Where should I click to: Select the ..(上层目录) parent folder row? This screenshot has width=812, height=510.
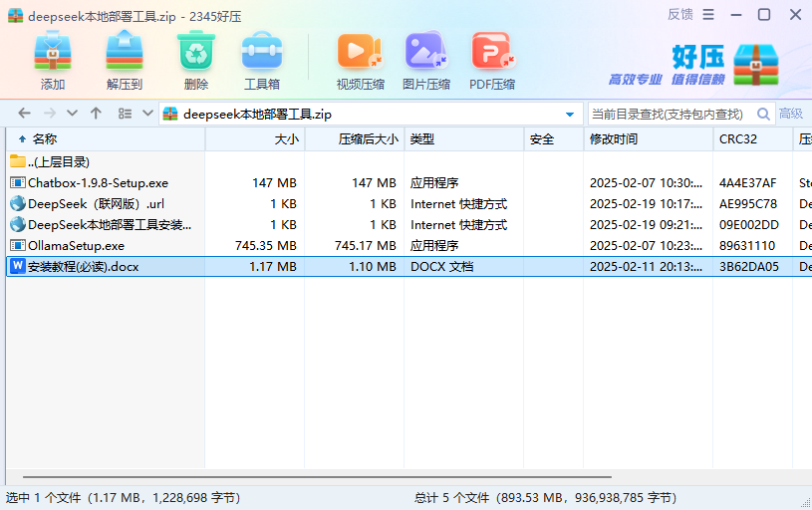coord(409,162)
